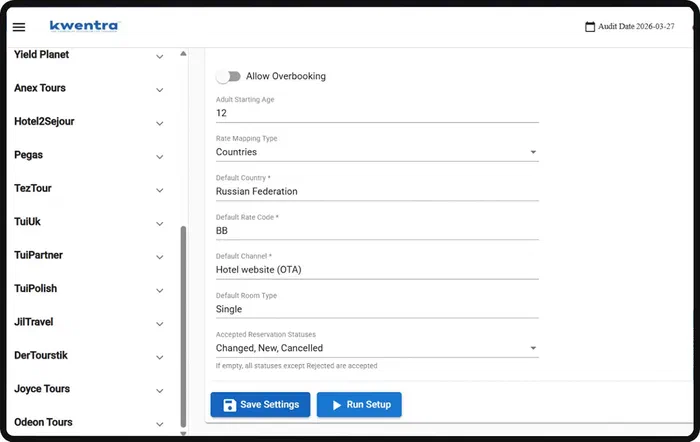Viewport: 700px width, 442px height.
Task: Open the Accepted Reservation Statuses dropdown
Action: (377, 348)
